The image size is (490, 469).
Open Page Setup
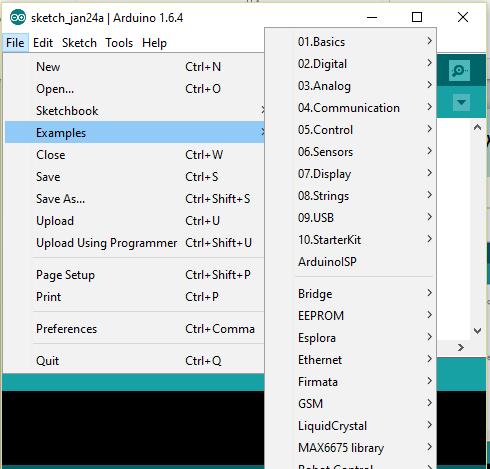click(135, 275)
